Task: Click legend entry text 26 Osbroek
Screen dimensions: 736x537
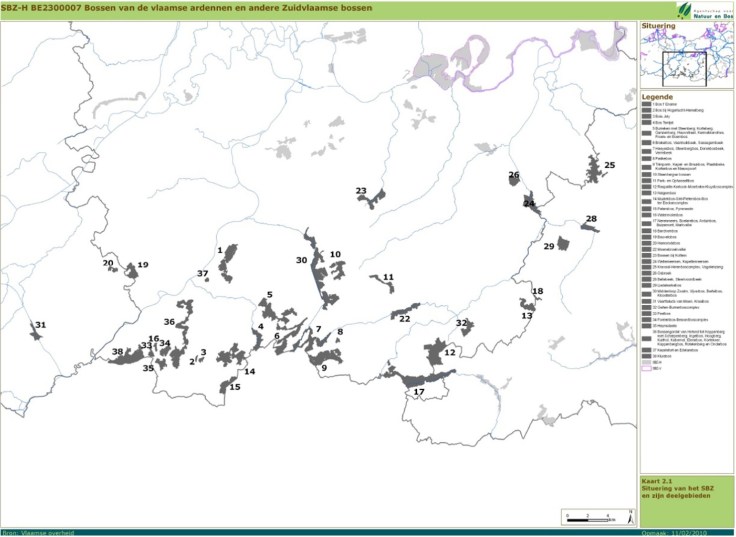Action: pos(660,273)
